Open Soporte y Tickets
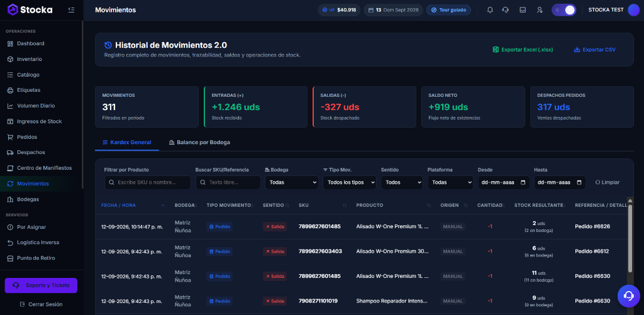Viewport: 644px width, 315px height. pos(41,285)
